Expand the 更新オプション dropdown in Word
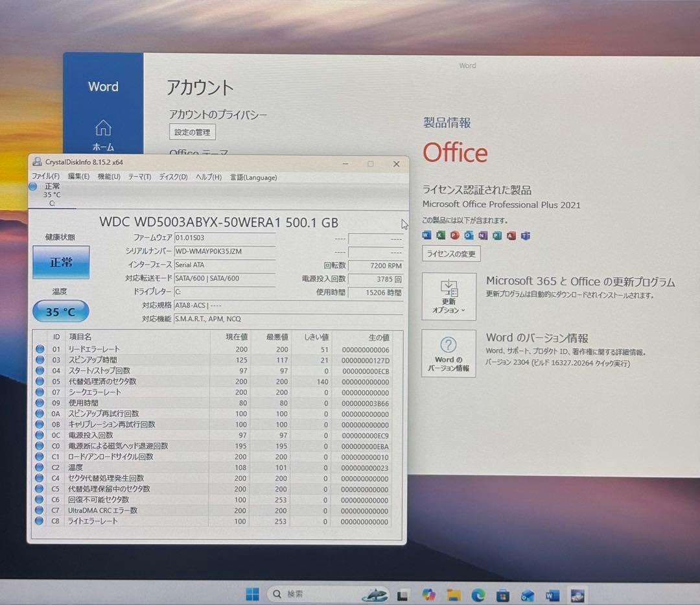 [x=449, y=296]
